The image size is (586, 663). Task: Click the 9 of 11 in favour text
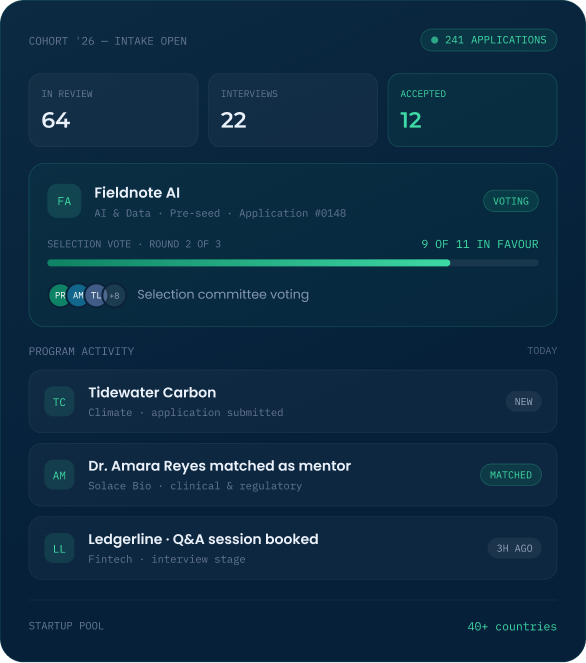click(x=480, y=244)
